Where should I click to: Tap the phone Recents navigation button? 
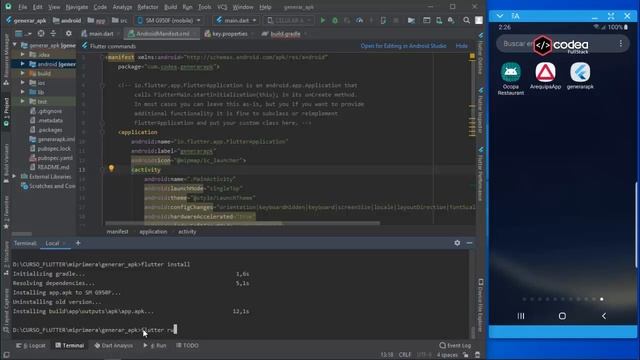point(521,316)
